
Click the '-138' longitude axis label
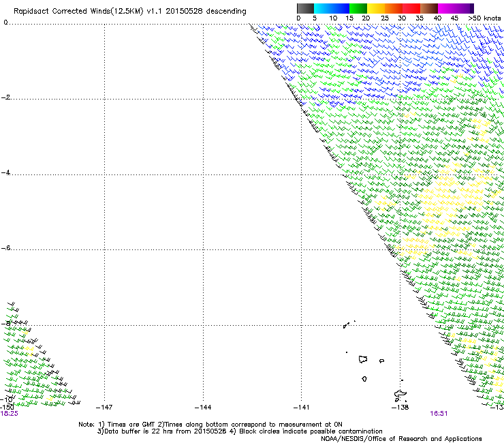[x=400, y=408]
